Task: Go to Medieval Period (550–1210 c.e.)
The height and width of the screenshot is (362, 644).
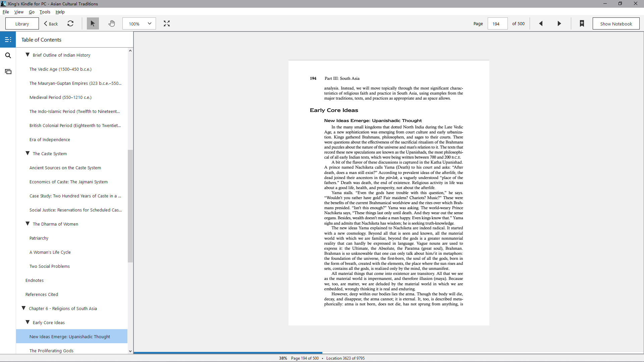Action: click(72, 97)
